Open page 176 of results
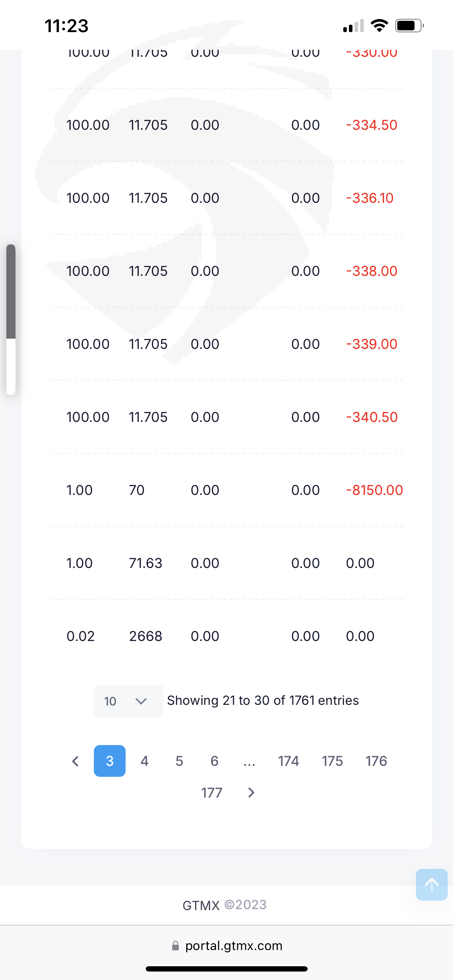The image size is (453, 980). (x=376, y=761)
